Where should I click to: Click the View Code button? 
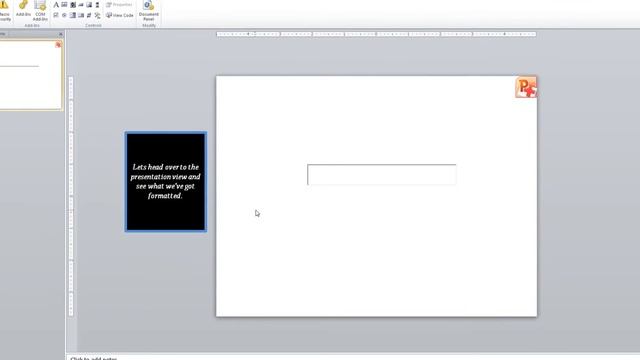click(x=119, y=15)
